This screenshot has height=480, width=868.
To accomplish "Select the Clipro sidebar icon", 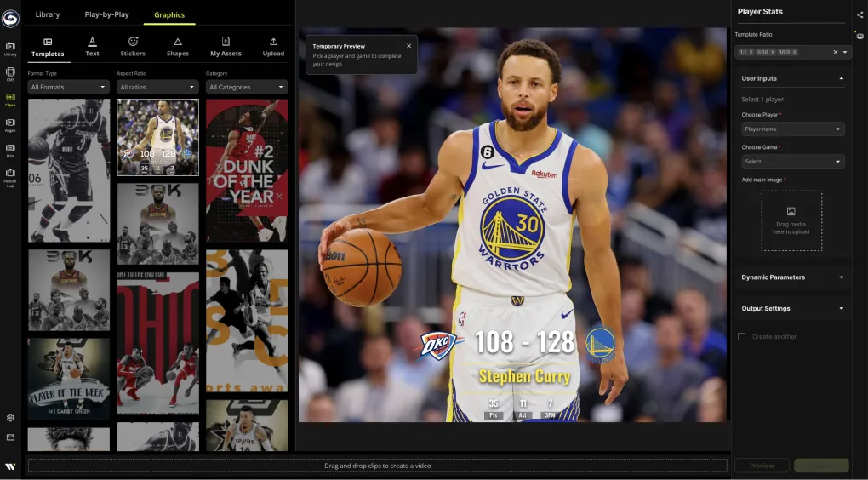I will click(10, 100).
